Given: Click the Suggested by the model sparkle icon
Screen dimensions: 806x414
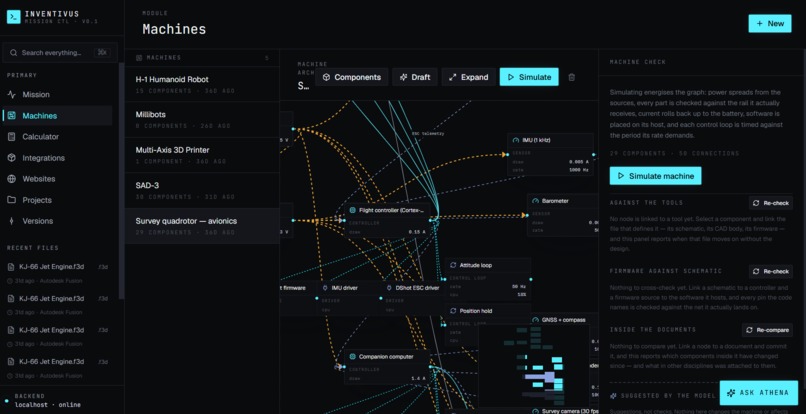Looking at the screenshot, I should click(613, 396).
